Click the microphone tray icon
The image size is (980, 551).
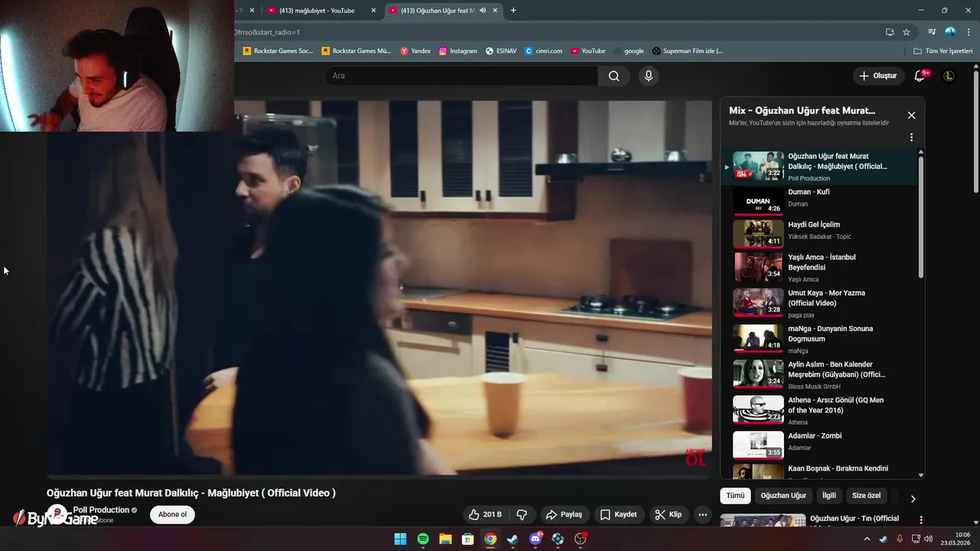coord(900,539)
